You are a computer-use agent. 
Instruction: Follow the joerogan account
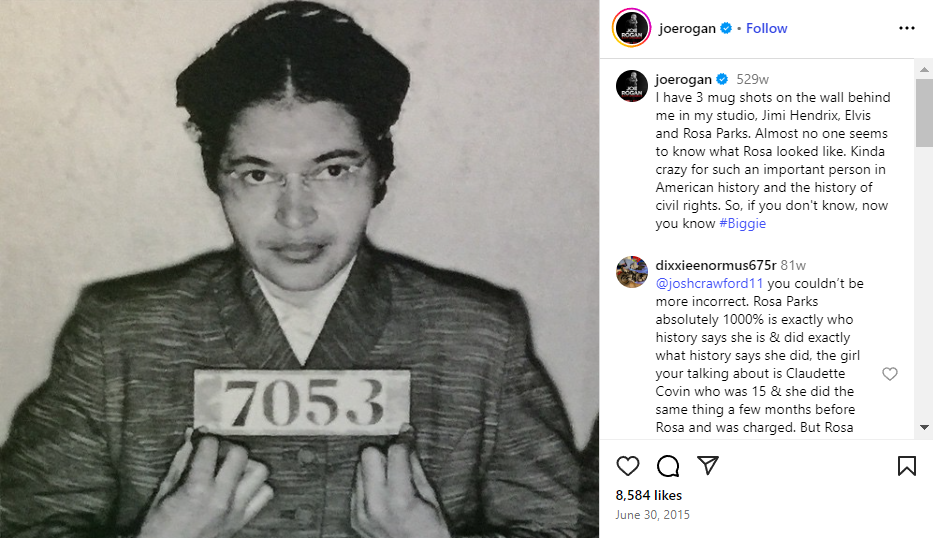point(766,28)
